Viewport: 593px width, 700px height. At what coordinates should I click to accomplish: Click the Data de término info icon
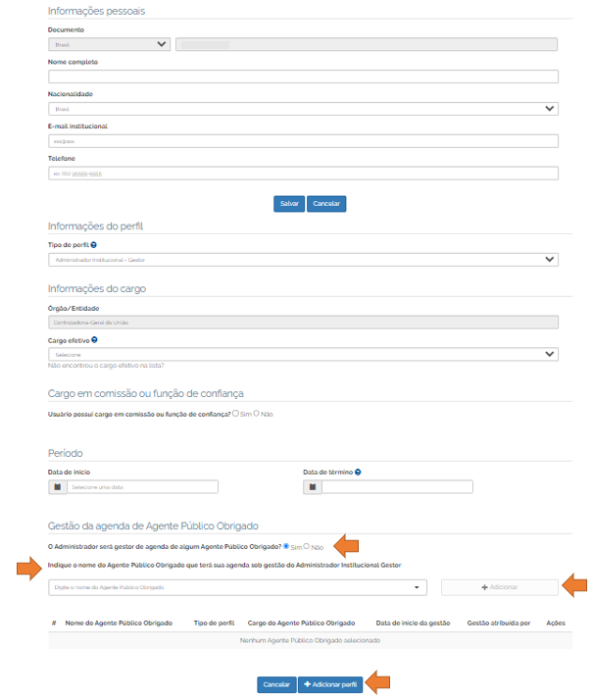358,472
